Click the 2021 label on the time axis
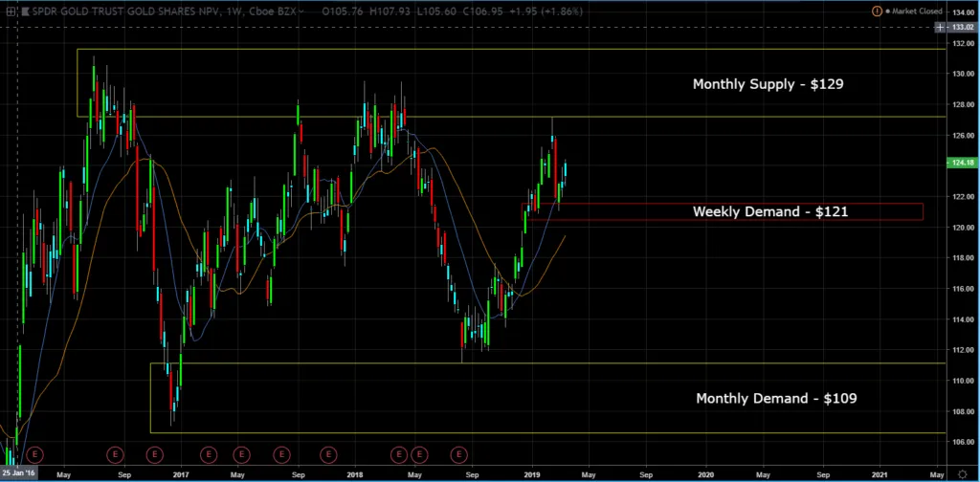The height and width of the screenshot is (482, 980). coord(881,473)
